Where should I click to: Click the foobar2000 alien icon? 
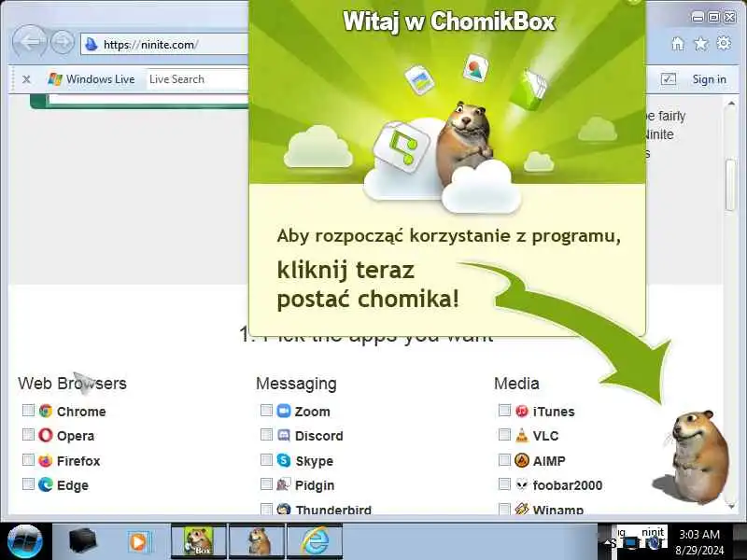pos(522,484)
